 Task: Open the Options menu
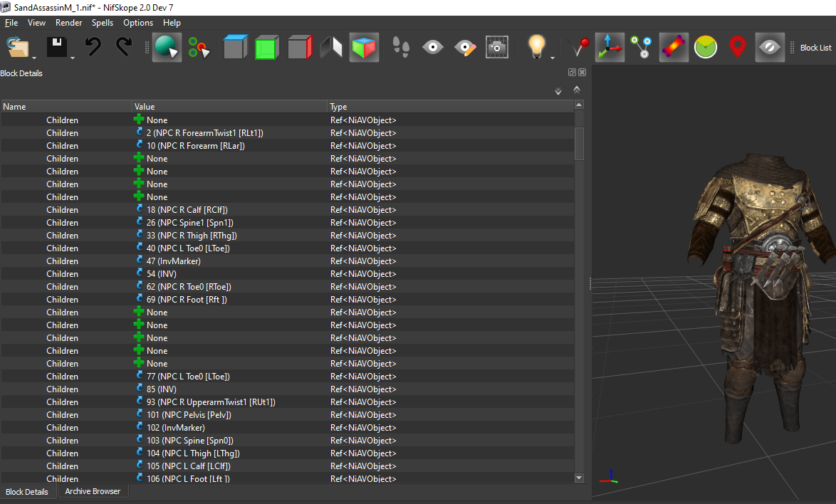tap(138, 22)
